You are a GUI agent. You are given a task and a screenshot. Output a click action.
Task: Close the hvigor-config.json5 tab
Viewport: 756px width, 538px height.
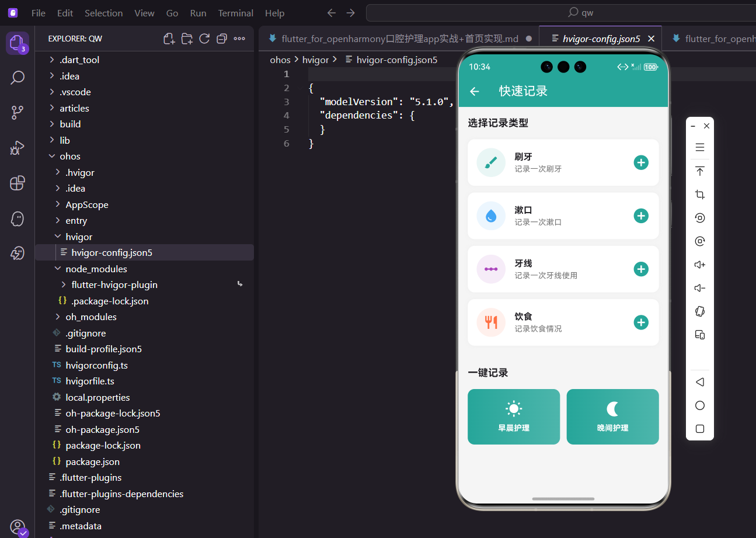pos(652,39)
